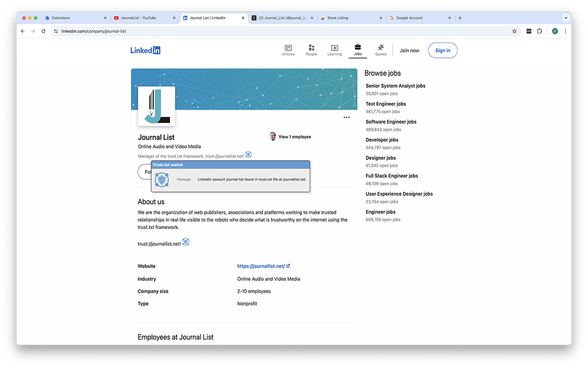The width and height of the screenshot is (588, 368).
Task: Click the Journal List company name
Action: [x=156, y=137]
